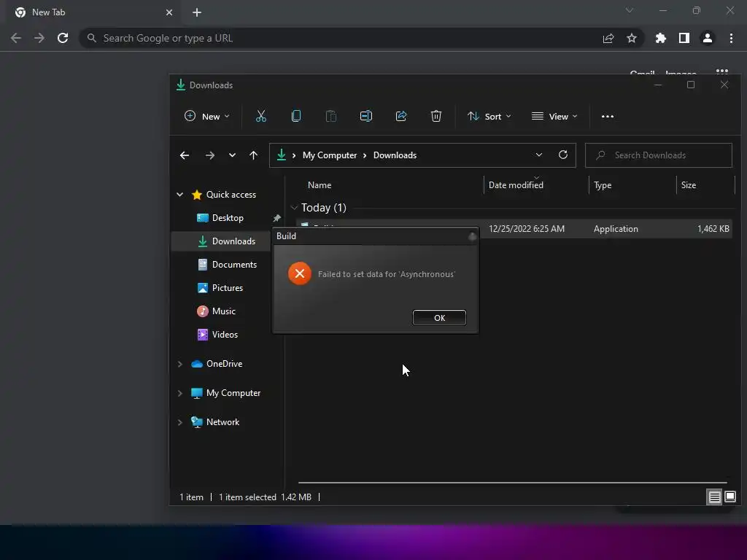
Task: Close the New Tab tab
Action: click(169, 12)
